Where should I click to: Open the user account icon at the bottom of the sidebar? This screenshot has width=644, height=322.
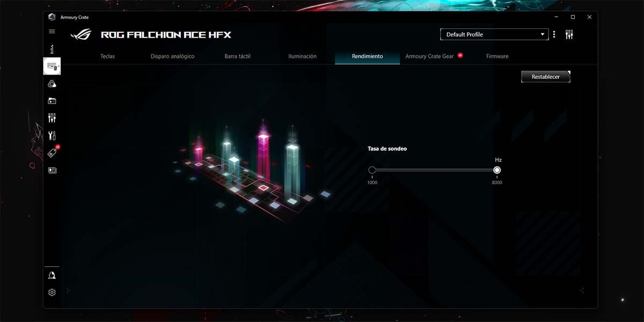52,275
